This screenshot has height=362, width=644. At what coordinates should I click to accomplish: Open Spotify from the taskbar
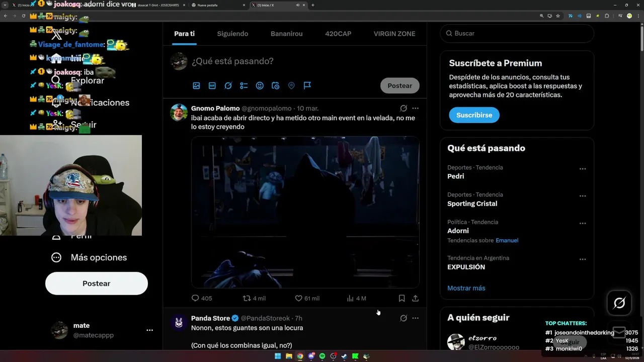pyautogui.click(x=322, y=356)
